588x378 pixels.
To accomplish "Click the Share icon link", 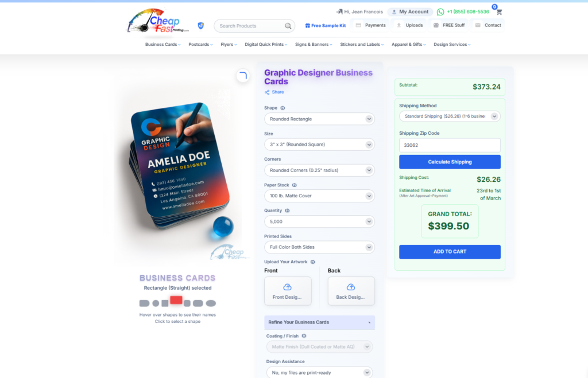I will click(274, 92).
